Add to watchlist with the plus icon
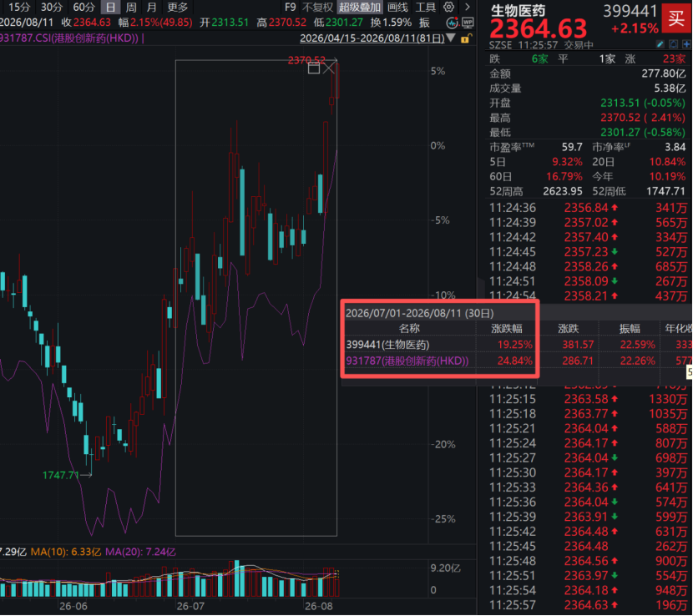Viewport: 693px width, 616px height. (x=686, y=44)
